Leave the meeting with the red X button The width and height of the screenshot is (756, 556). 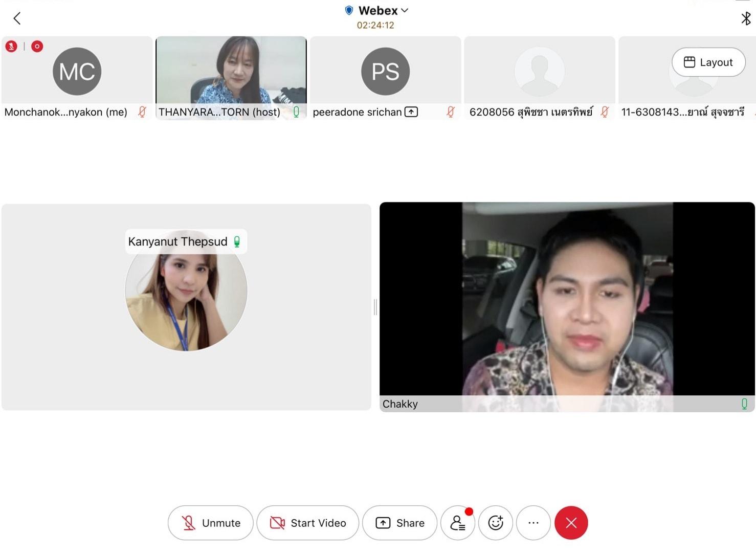click(x=571, y=523)
